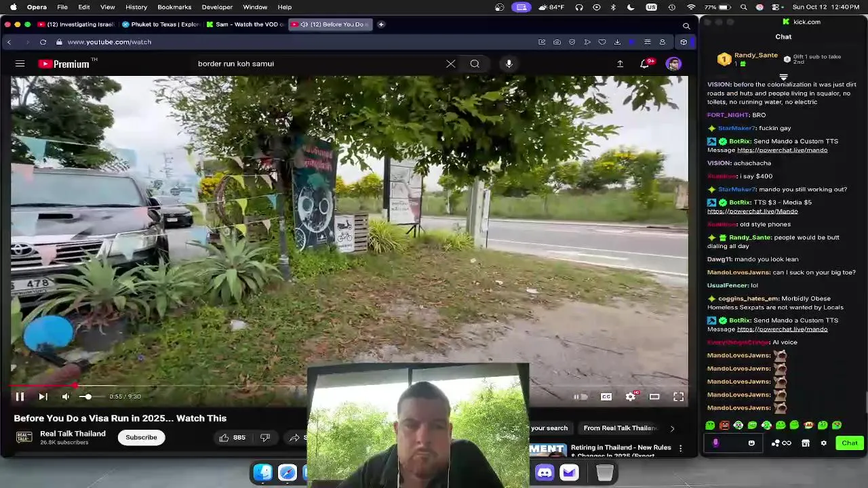Viewport: 868px width, 488px height.
Task: Open Mail app in the Dock
Action: tap(569, 472)
